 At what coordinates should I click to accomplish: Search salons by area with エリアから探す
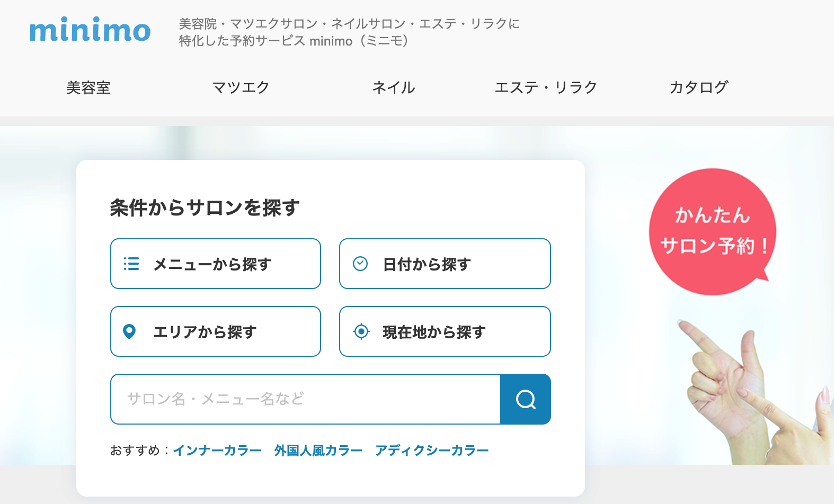pos(215,331)
